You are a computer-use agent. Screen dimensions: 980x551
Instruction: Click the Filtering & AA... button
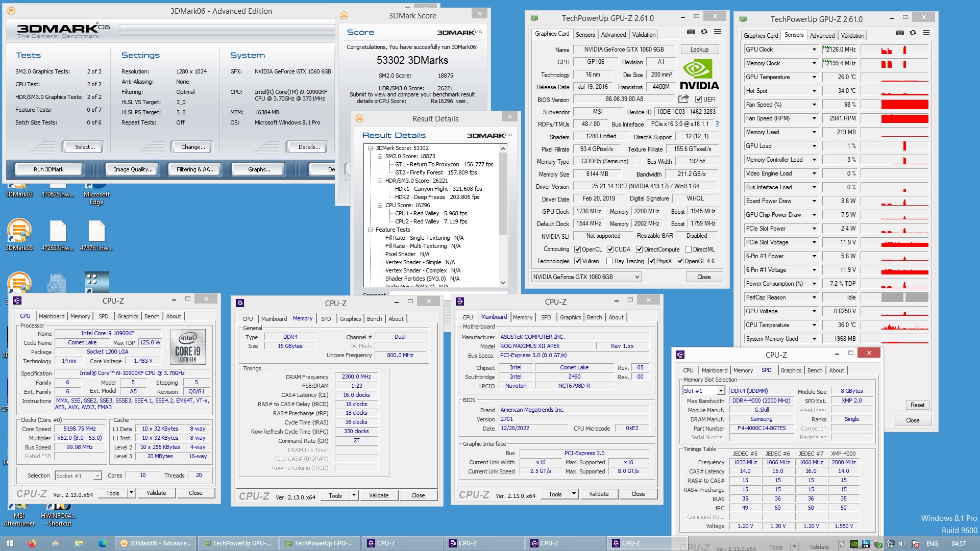(x=195, y=169)
